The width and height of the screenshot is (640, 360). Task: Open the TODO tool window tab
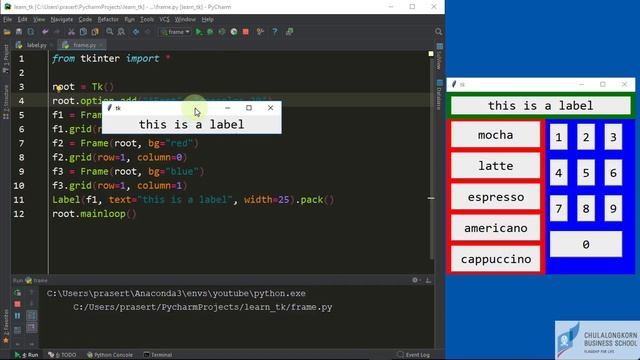pyautogui.click(x=62, y=355)
